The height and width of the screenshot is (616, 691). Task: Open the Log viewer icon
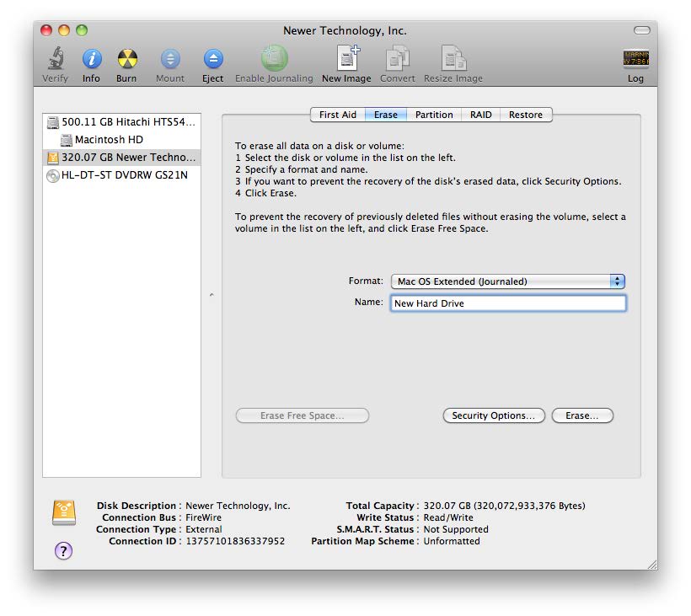(x=635, y=60)
